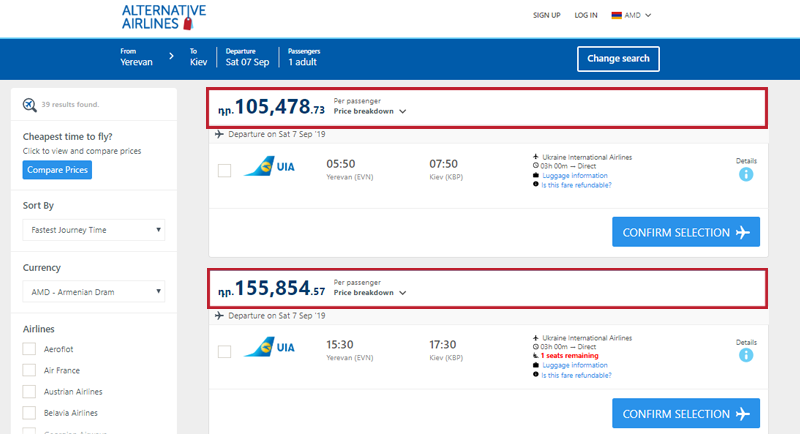The image size is (800, 434).
Task: Expand Price breakdown for 105,478.73 fare
Action: coord(370,111)
